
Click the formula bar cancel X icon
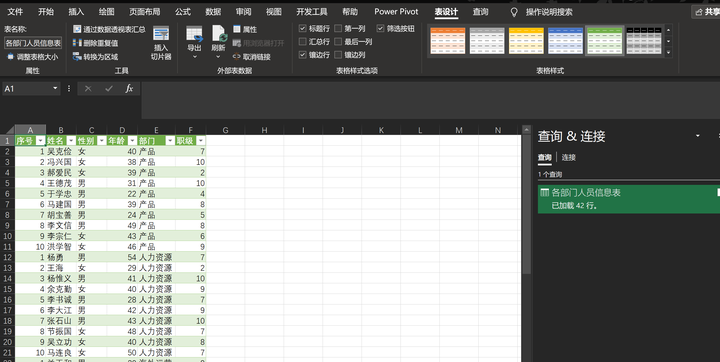(x=88, y=89)
